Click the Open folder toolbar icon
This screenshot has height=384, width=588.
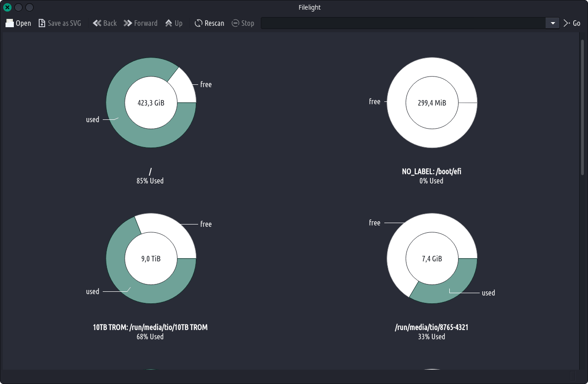click(x=10, y=23)
